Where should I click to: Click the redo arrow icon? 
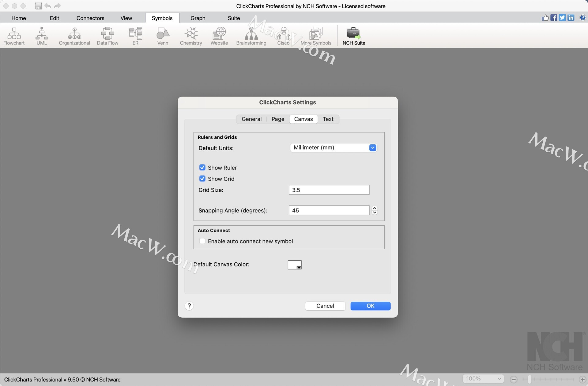(57, 6)
